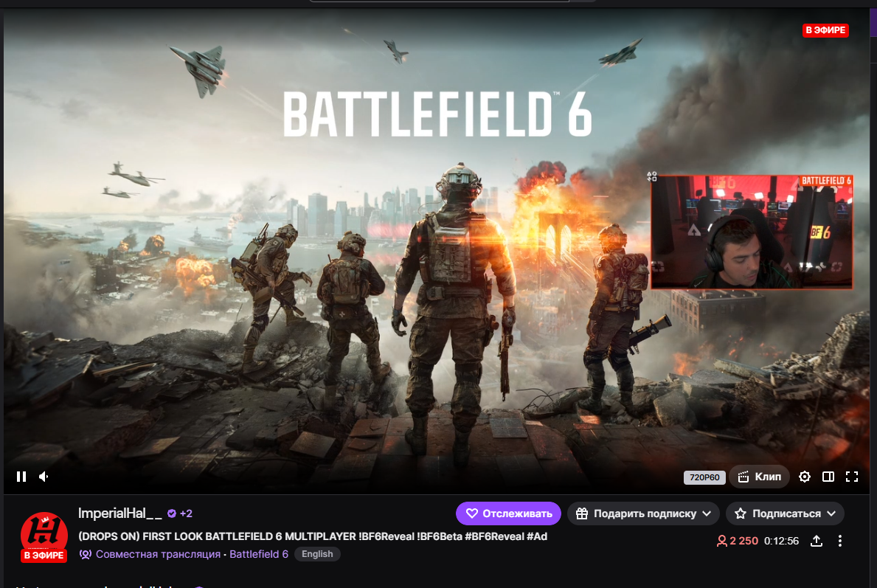
Task: Mute the stream volume speaker icon
Action: click(x=44, y=476)
